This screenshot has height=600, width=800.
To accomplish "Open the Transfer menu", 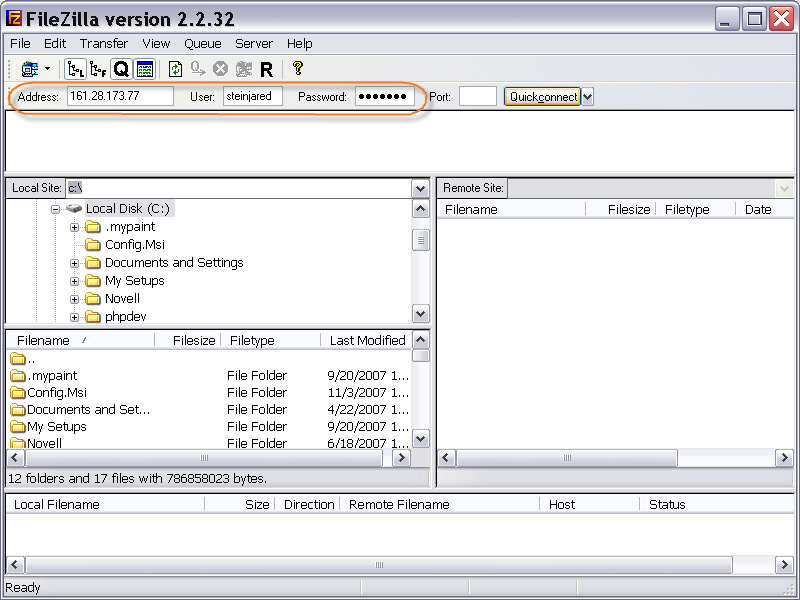I will point(103,43).
